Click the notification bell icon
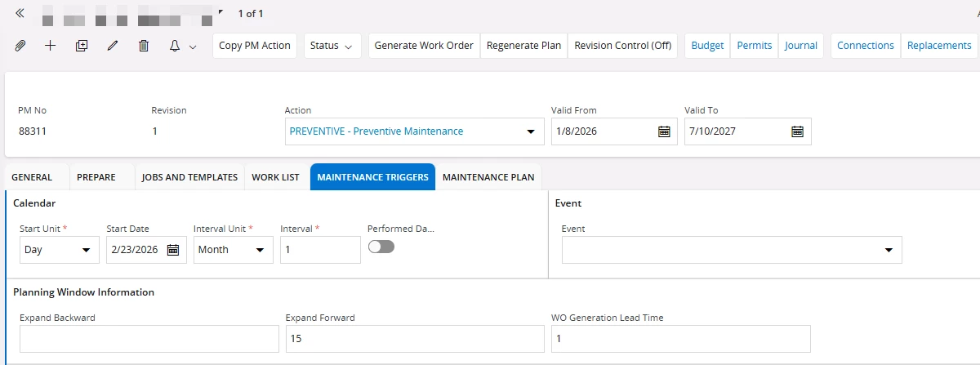Screen dimensions: 980x365 [175, 46]
